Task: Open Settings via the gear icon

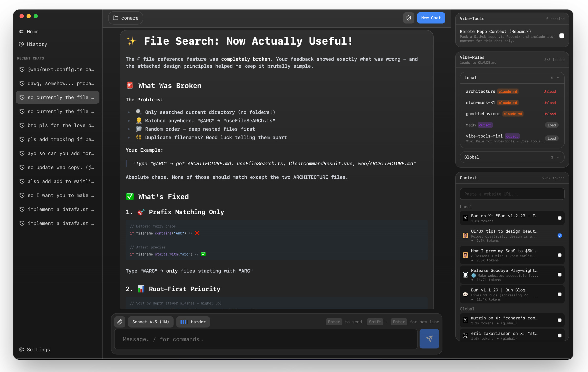Action: click(x=22, y=349)
